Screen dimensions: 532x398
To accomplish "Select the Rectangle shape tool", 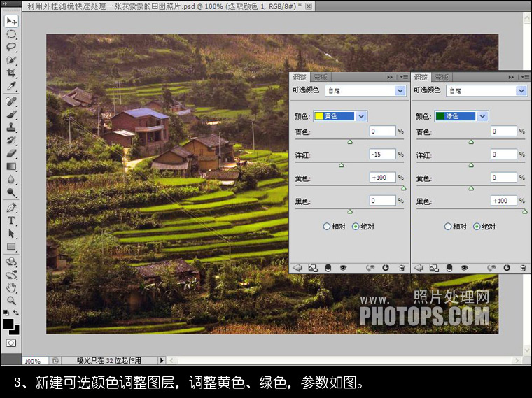I will (x=11, y=246).
